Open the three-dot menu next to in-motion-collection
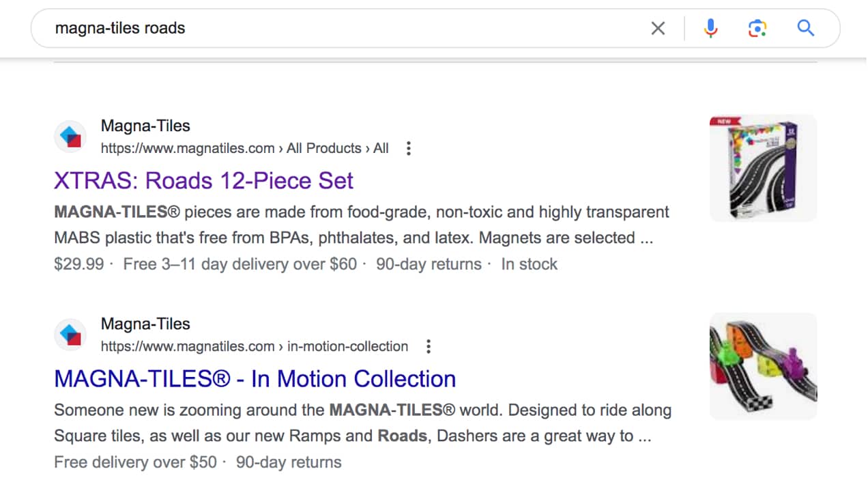Viewport: 868px width, 478px height. [x=429, y=346]
